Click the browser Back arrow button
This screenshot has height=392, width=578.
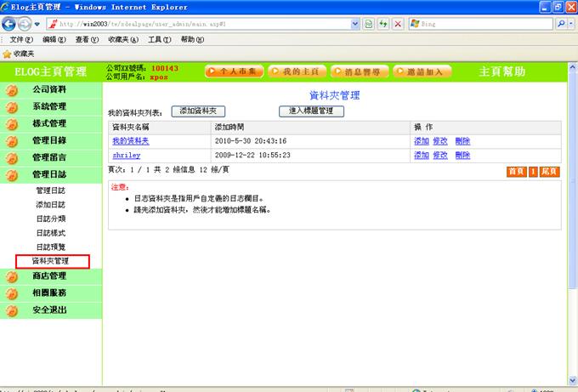9,23
